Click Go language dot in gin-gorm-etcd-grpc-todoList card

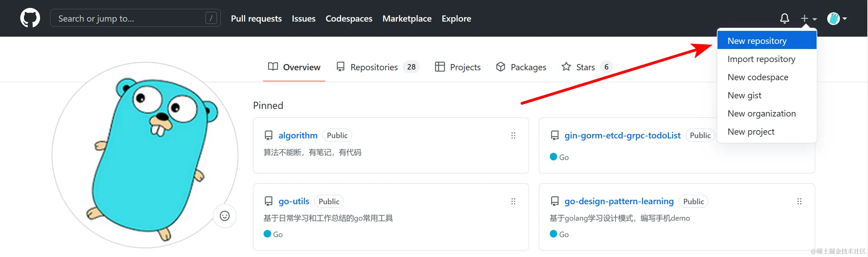(x=553, y=157)
